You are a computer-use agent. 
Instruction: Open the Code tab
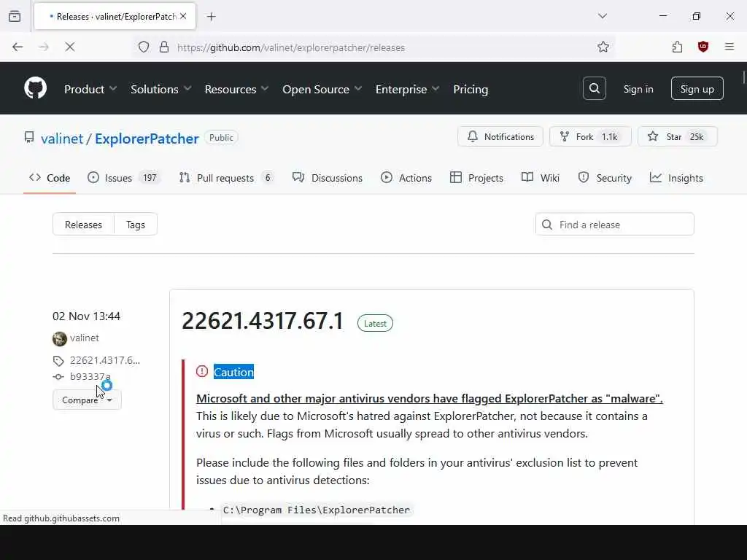[x=50, y=178]
